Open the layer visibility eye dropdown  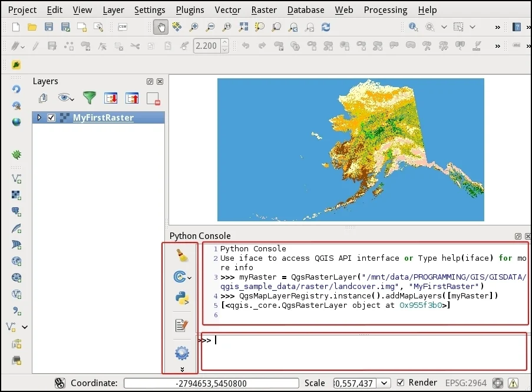point(65,98)
